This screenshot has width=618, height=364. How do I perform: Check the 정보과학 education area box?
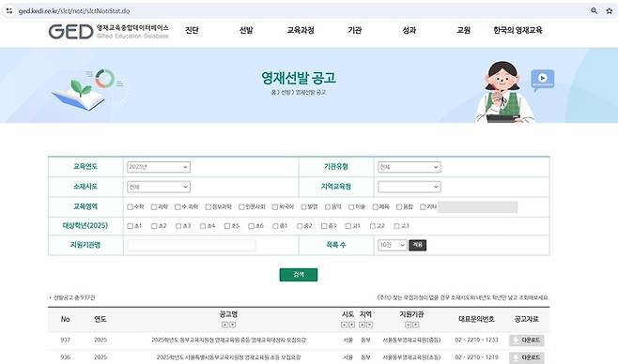(209, 207)
